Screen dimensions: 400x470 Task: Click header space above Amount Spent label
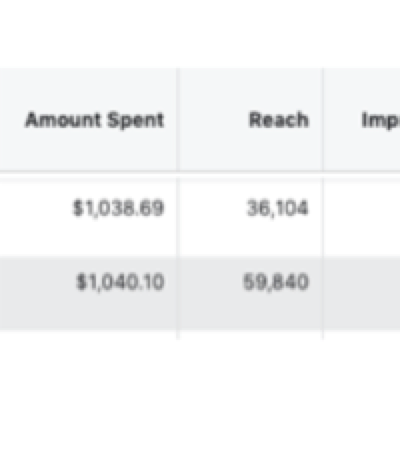click(x=88, y=88)
